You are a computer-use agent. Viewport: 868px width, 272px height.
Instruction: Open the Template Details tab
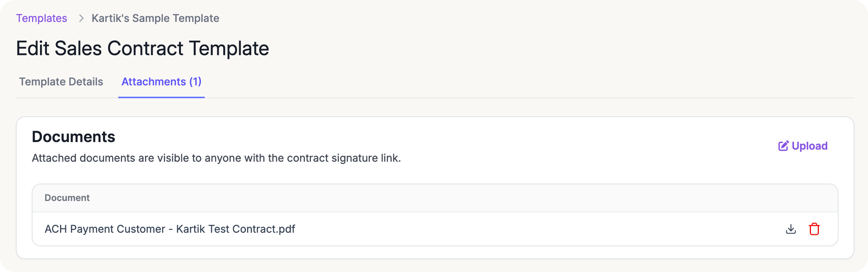pyautogui.click(x=61, y=82)
